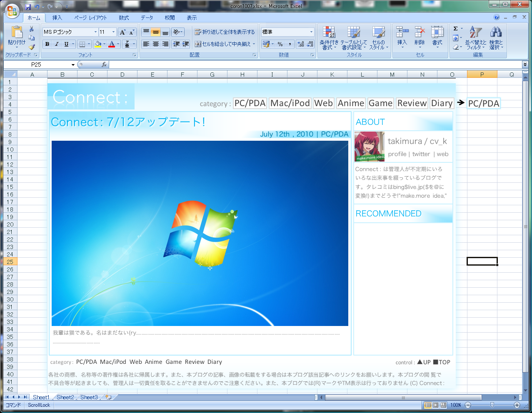Open the fill color dropdown arrow
532x413 pixels.
click(105, 44)
